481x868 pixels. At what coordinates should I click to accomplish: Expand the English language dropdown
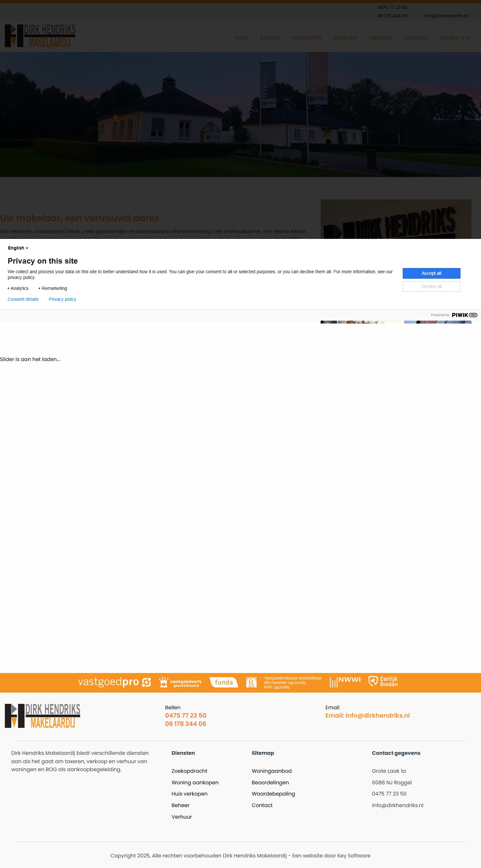(18, 248)
